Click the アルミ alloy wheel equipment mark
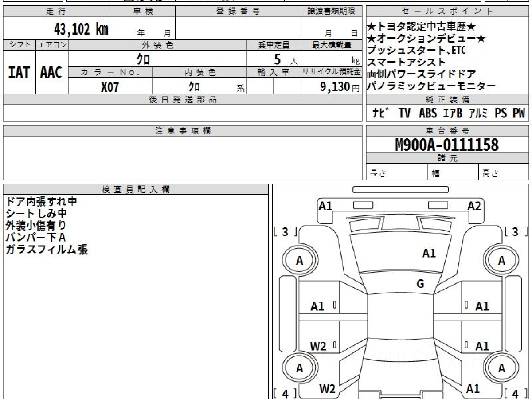Image resolution: width=532 pixels, height=399 pixels. [x=479, y=113]
